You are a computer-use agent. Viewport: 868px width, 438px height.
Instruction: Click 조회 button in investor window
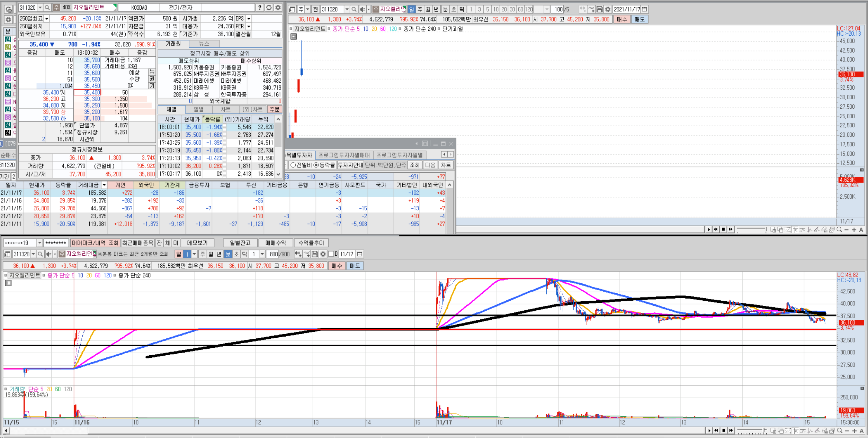pos(414,165)
